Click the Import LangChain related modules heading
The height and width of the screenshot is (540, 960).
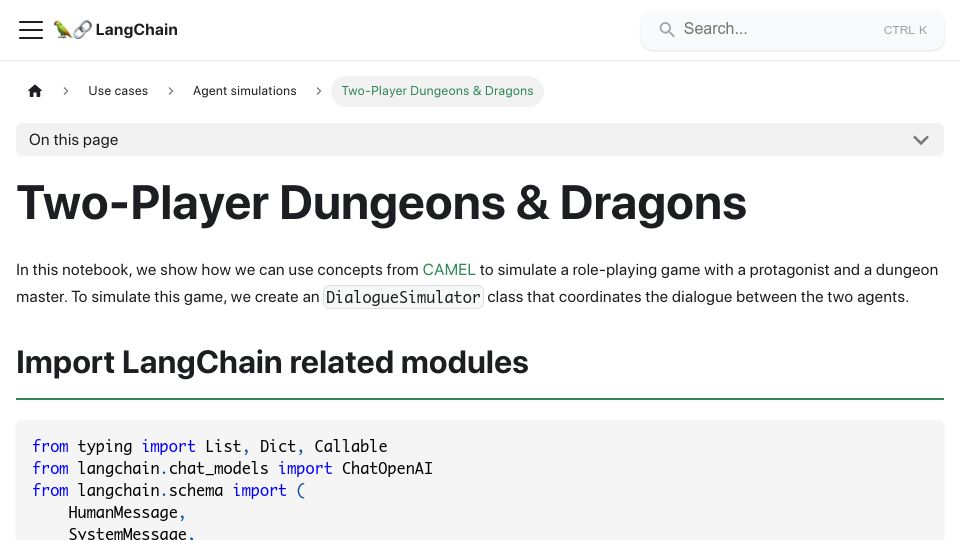272,362
